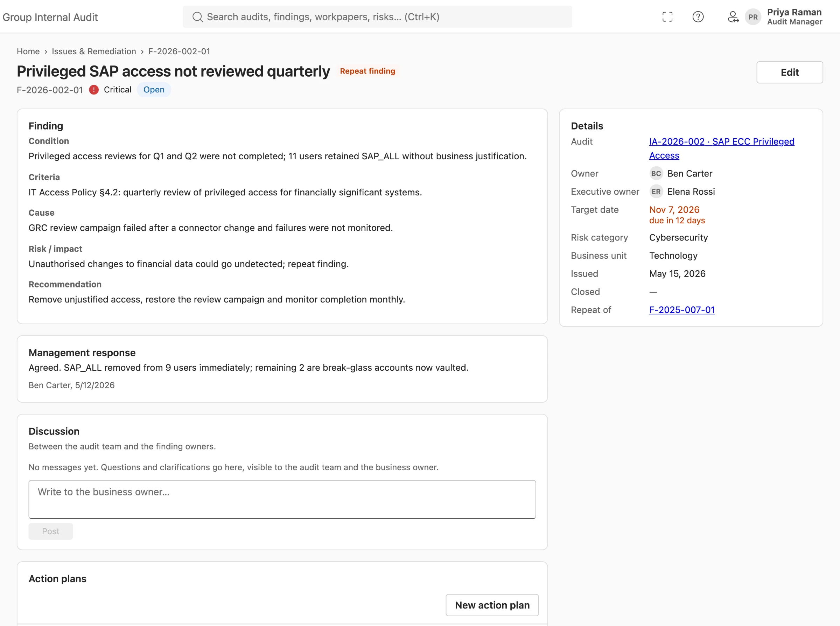
Task: Go to Home breadcrumb
Action: 28,51
